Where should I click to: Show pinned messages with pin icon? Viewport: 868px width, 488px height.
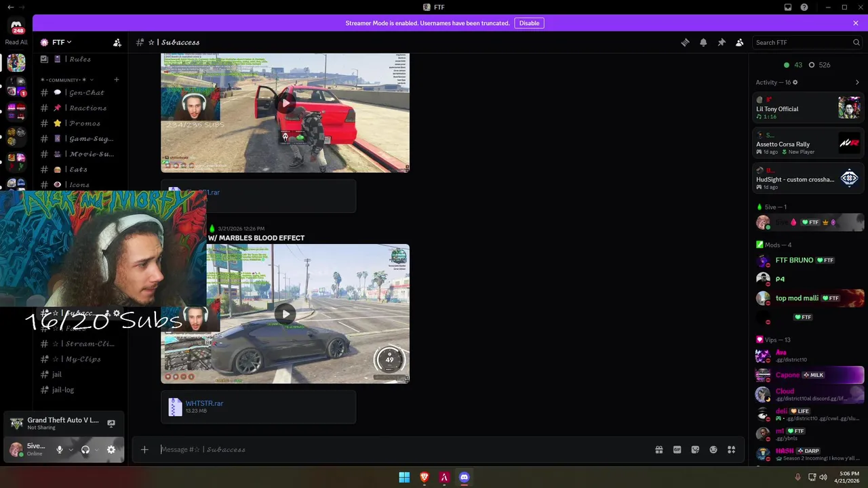[x=722, y=42]
